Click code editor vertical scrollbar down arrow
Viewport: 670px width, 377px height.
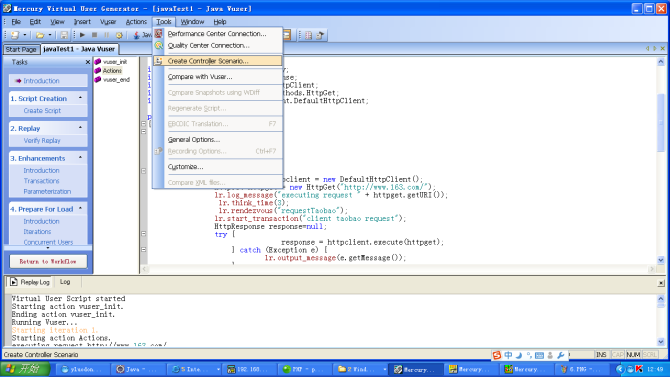[661, 260]
